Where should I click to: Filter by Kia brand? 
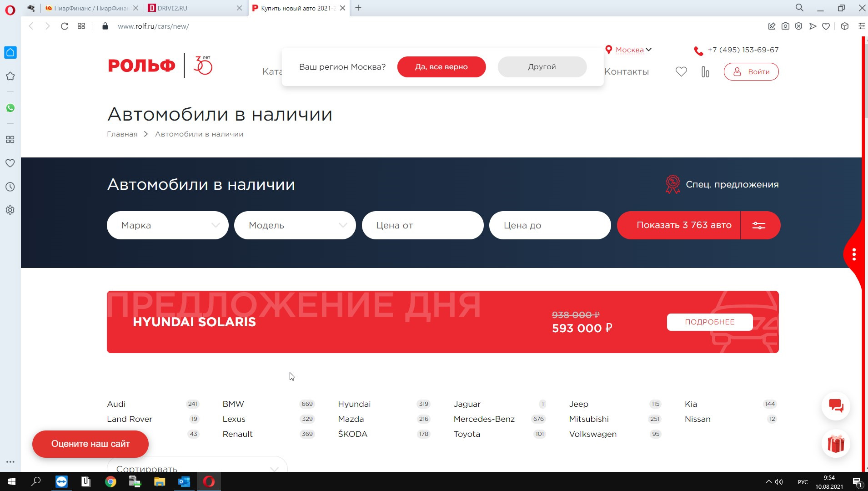(x=691, y=404)
